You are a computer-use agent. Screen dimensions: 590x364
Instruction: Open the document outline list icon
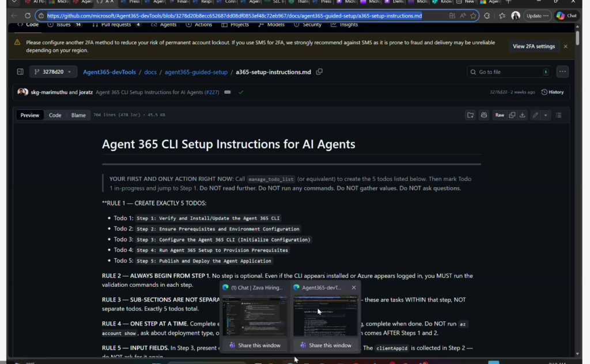[559, 115]
